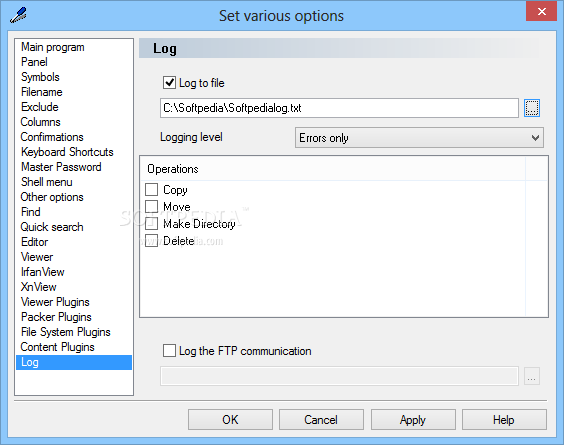Uncheck the Log to file checkbox
The height and width of the screenshot is (445, 564).
coord(169,83)
